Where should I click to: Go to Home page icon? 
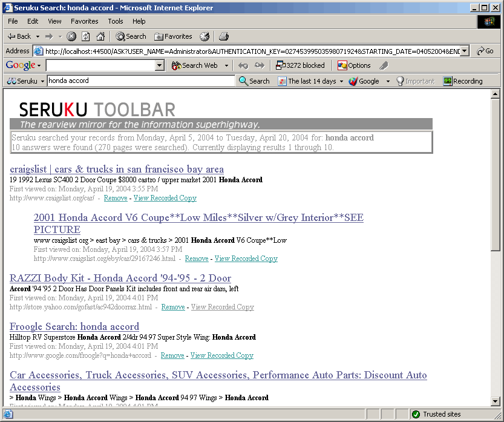tap(100, 36)
